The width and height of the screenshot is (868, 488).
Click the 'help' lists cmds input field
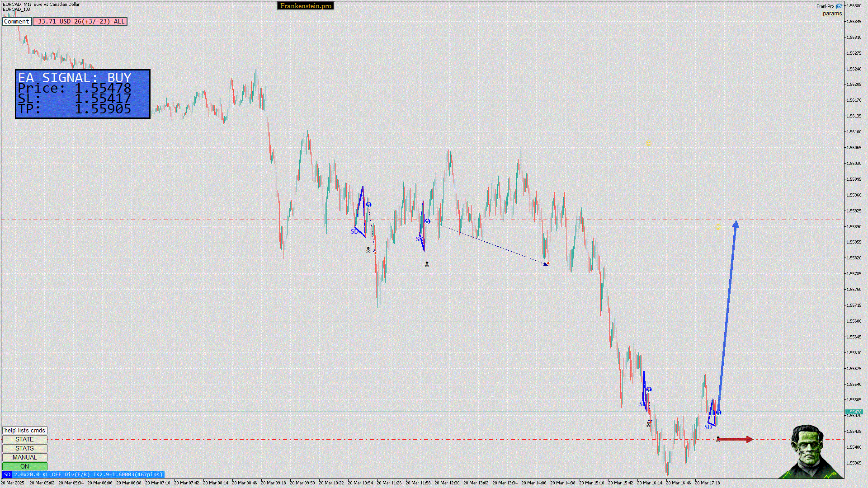coord(24,430)
